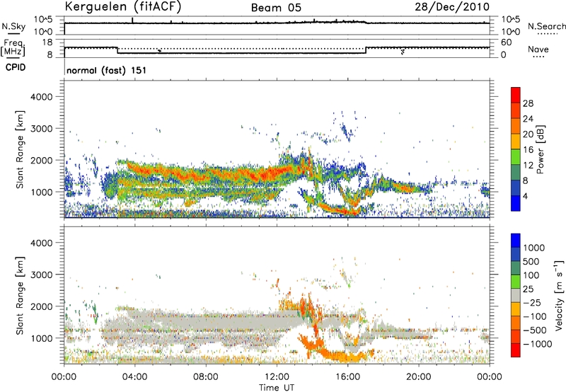Click the 'Kerguelen (fitACF)' title text

point(123,6)
